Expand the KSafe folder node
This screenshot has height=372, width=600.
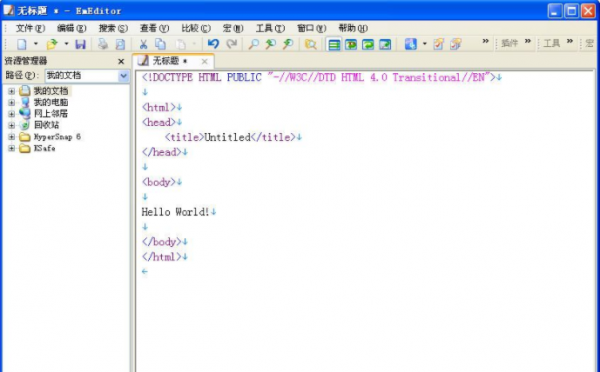click(x=11, y=148)
